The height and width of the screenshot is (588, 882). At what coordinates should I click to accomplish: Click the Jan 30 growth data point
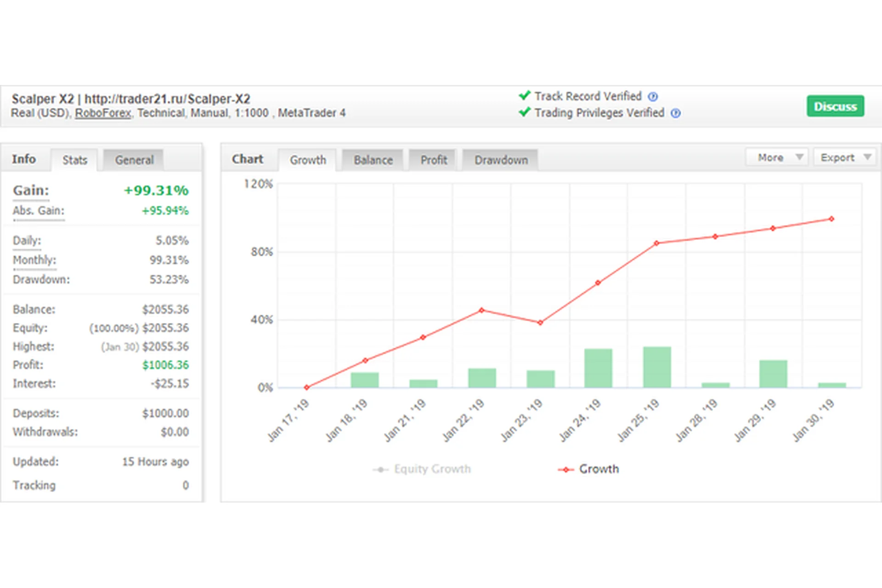pos(831,219)
